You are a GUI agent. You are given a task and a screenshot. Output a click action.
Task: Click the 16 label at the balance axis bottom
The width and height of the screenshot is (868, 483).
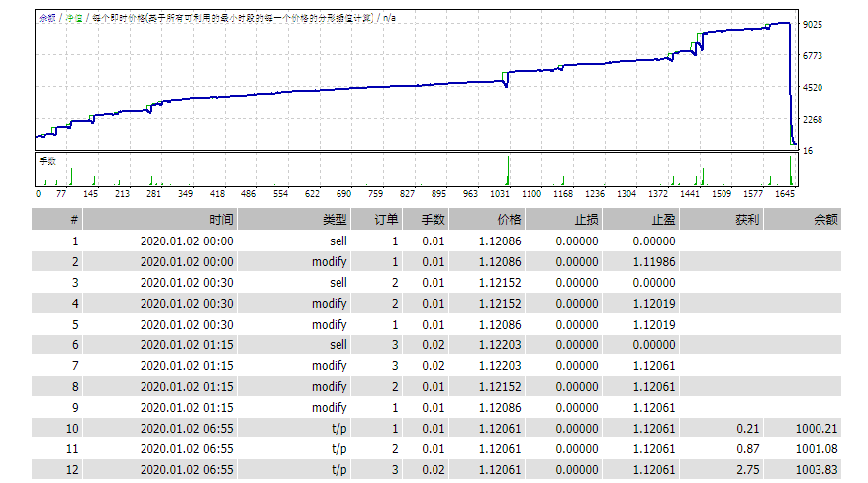coord(807,150)
